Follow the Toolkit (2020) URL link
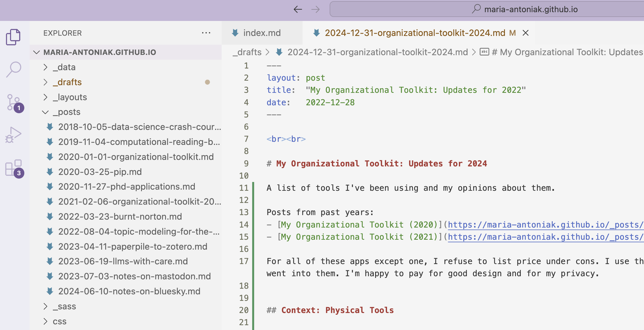Screen dimensions: 644x330 click(x=546, y=225)
